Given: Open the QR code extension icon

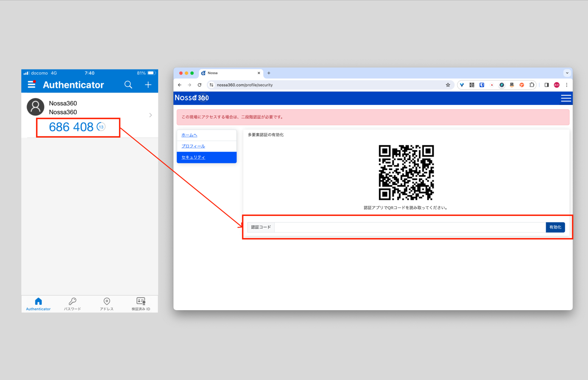Looking at the screenshot, I should pos(472,85).
